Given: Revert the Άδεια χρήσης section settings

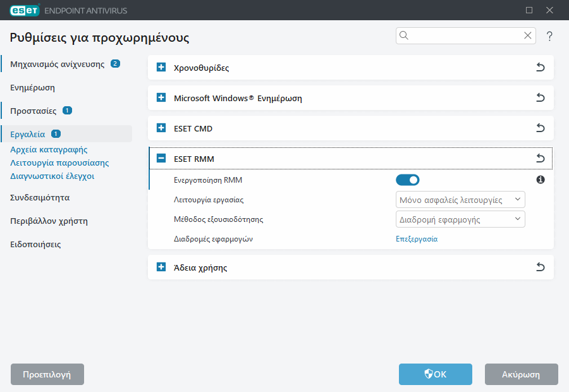Looking at the screenshot, I should tap(541, 267).
